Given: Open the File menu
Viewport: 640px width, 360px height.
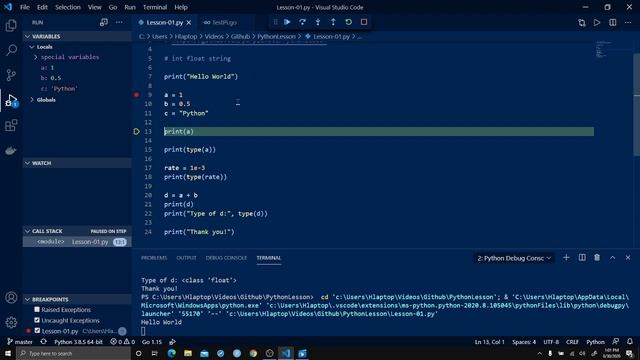Looking at the screenshot, I should pos(24,7).
